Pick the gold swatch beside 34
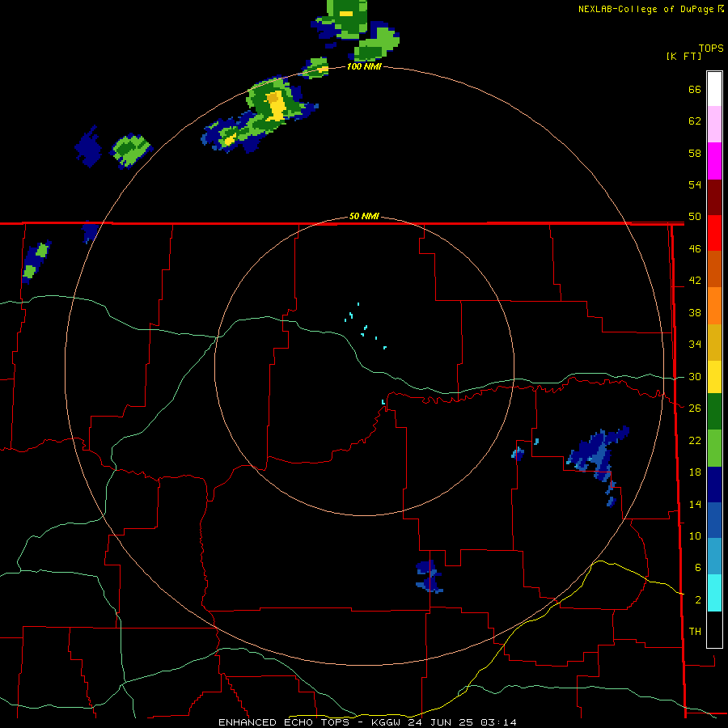 [x=714, y=342]
